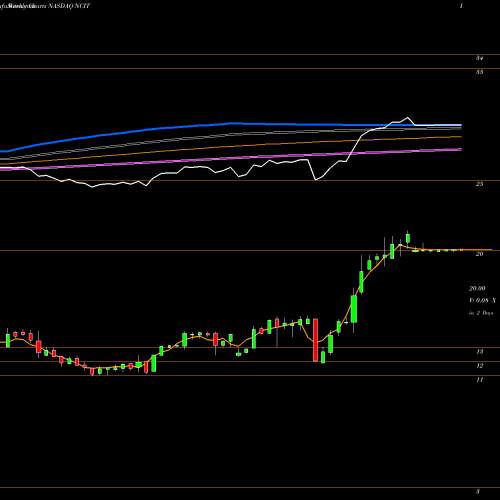Click the '11' price axis label
Screen dimensions: 500x500
(x=479, y=380)
